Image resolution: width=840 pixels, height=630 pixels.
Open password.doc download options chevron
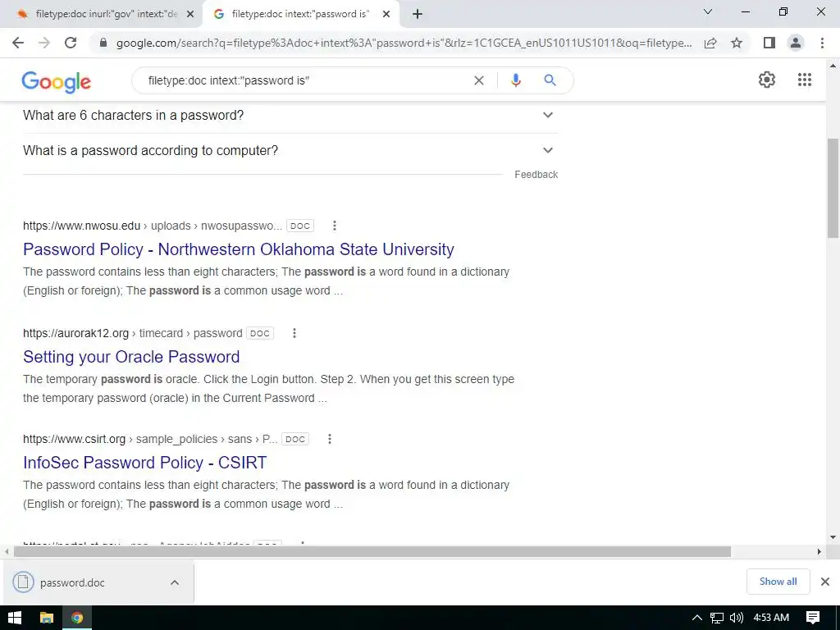(175, 582)
